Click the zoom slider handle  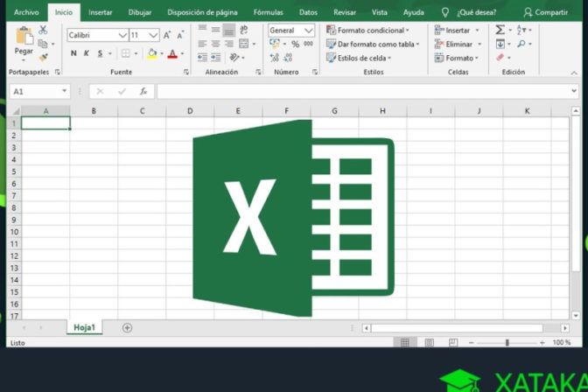(x=507, y=342)
